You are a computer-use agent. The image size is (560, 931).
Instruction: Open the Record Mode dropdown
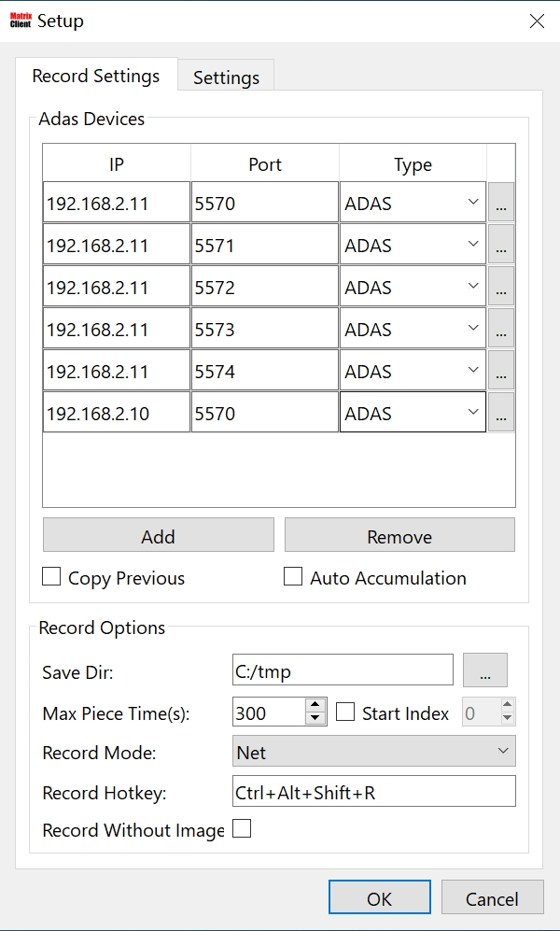(x=373, y=752)
